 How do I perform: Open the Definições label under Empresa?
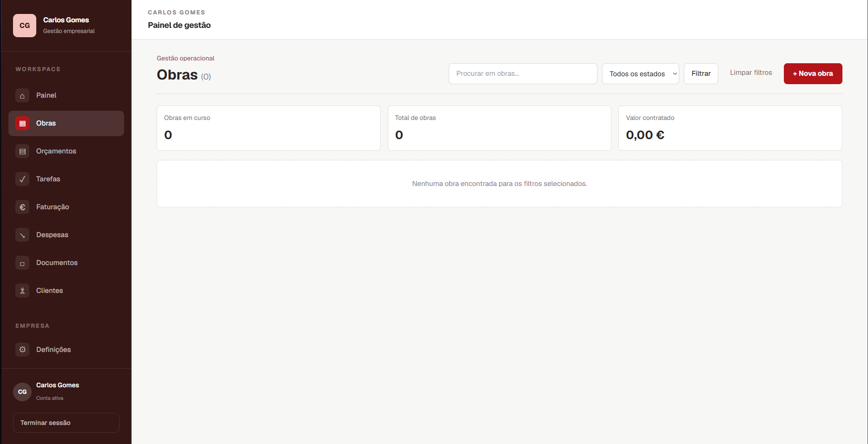click(53, 350)
